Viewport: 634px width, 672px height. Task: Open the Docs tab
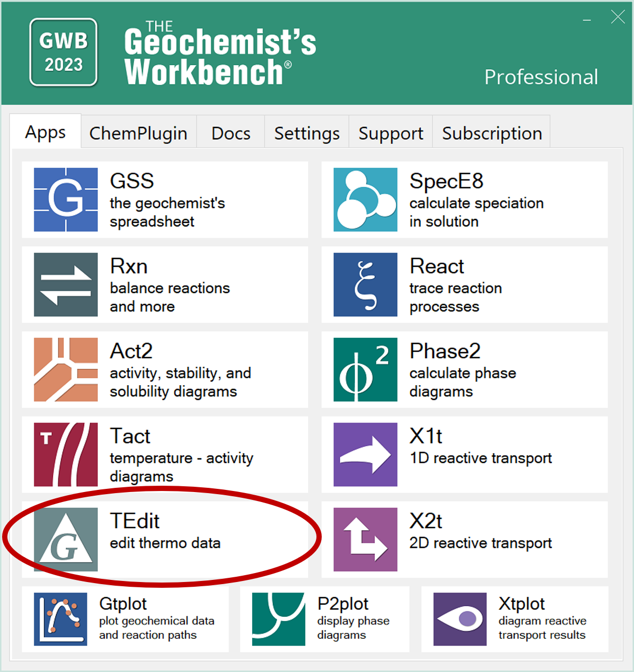[x=231, y=133]
